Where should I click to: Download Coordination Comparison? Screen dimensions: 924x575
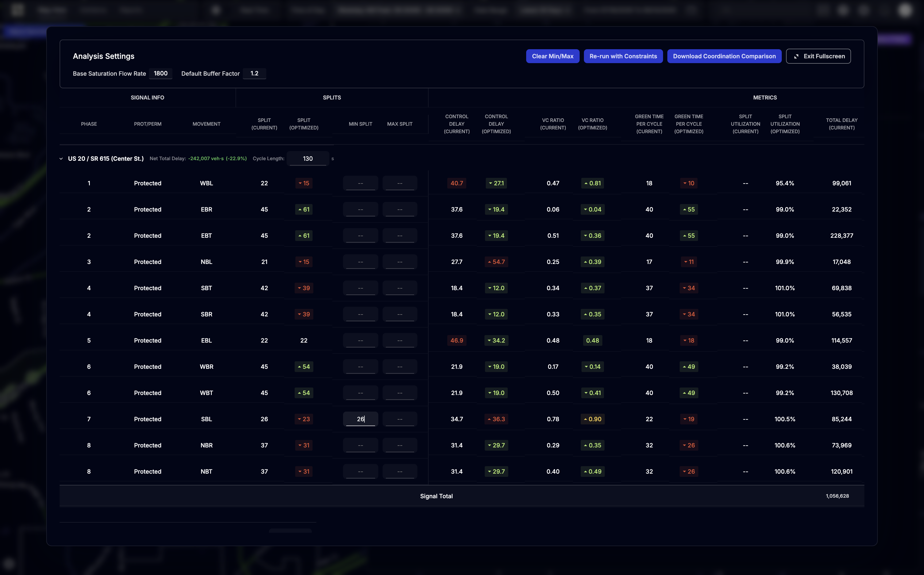(x=724, y=56)
